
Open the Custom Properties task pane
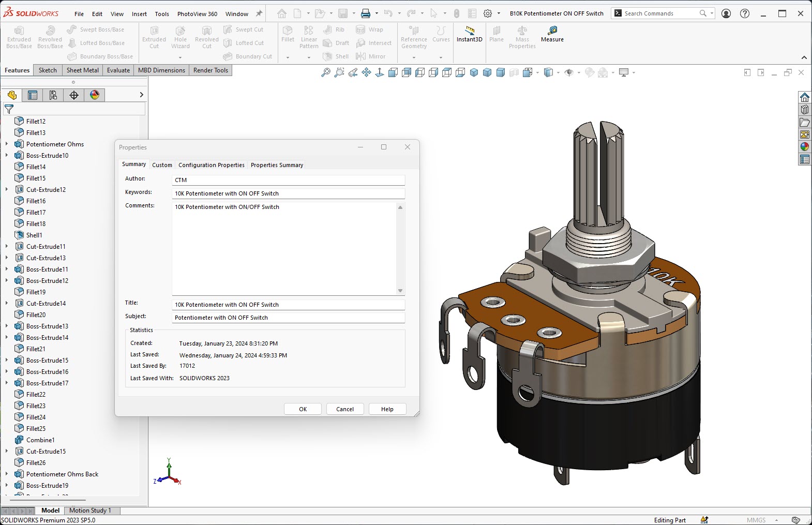805,159
